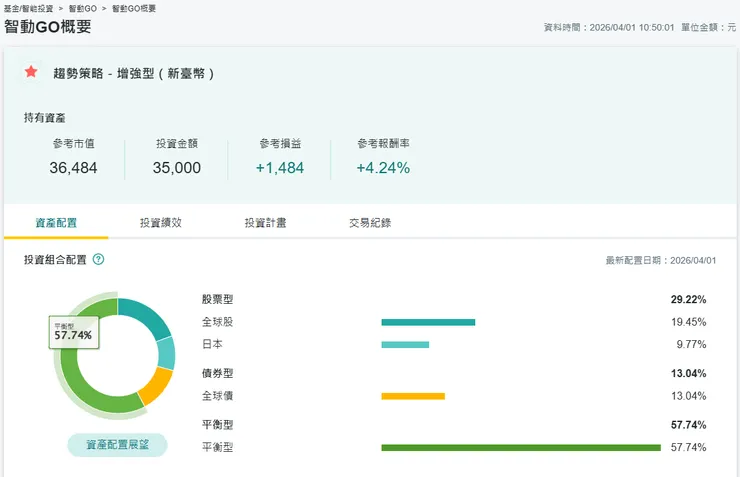Go to 基金/智能投資 breadcrumb link
The width and height of the screenshot is (740, 477).
pos(28,8)
